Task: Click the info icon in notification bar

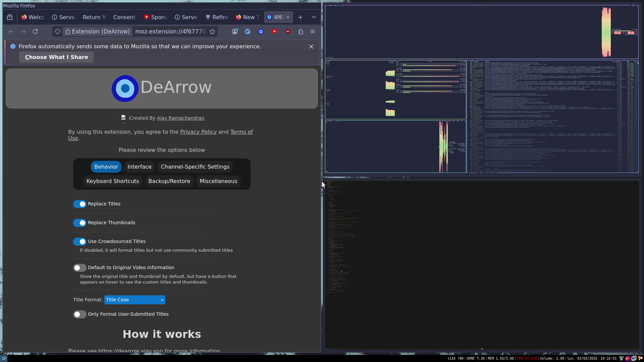Action: [13, 47]
